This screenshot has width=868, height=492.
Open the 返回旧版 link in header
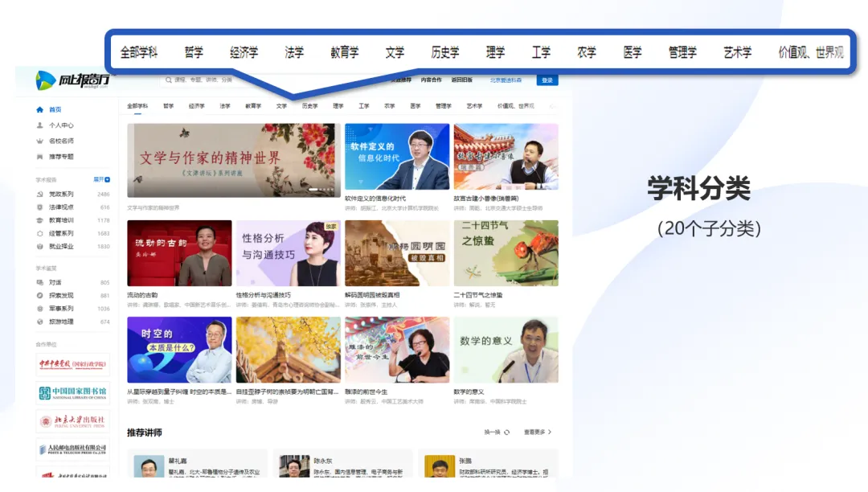pos(461,80)
